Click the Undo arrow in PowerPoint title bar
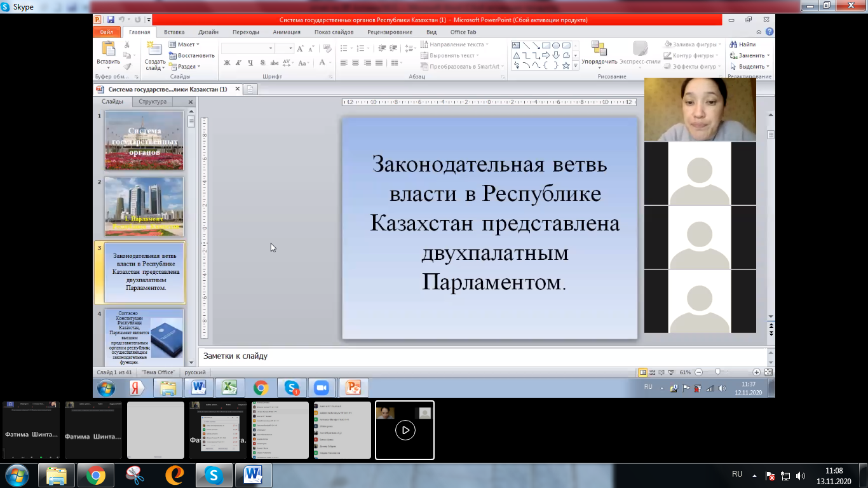Screen dimensions: 868x488 click(121, 20)
